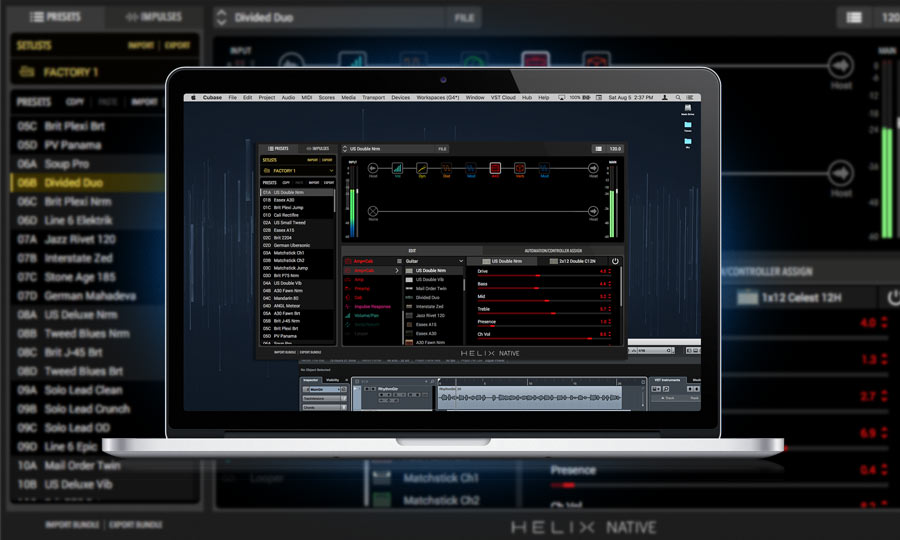The height and width of the screenshot is (540, 900).
Task: Click the Host output block on path one
Action: pos(593,168)
